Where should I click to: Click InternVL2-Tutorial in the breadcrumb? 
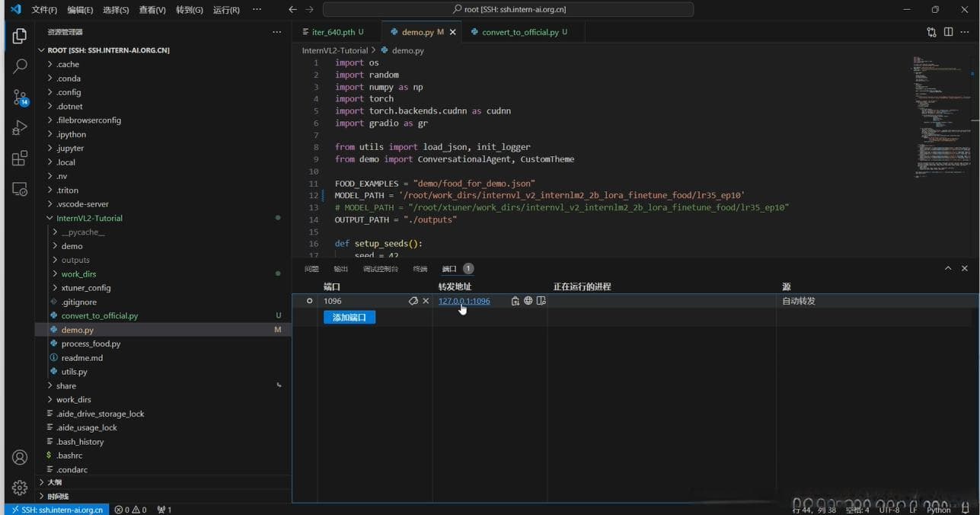[335, 50]
